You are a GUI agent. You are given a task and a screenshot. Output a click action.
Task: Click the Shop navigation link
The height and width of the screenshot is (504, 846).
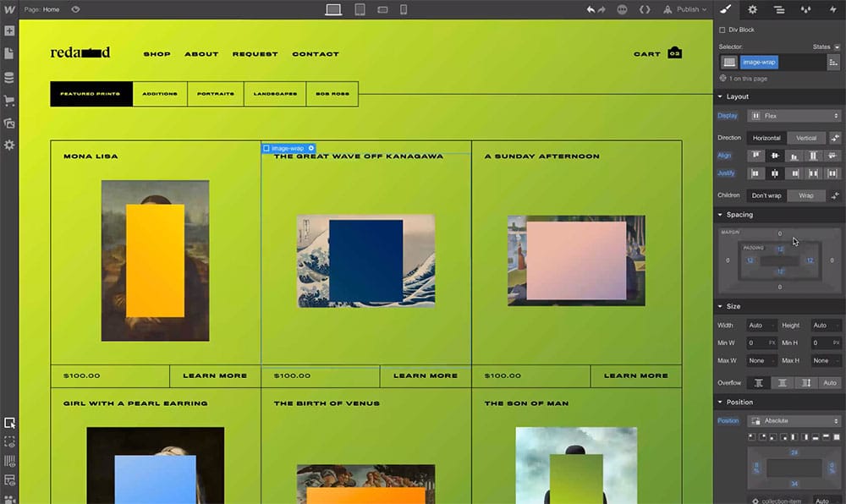click(x=157, y=54)
